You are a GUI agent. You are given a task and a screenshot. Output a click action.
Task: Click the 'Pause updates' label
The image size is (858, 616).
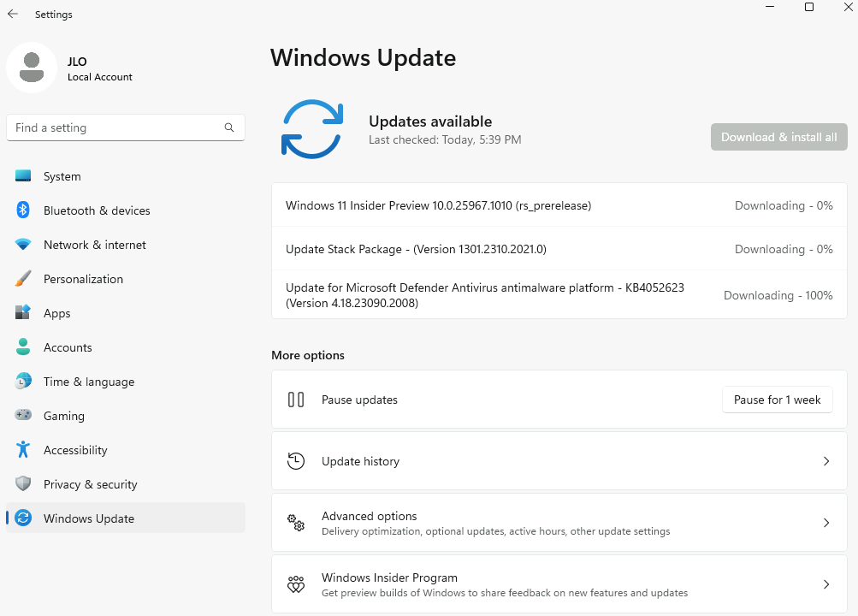pos(359,400)
